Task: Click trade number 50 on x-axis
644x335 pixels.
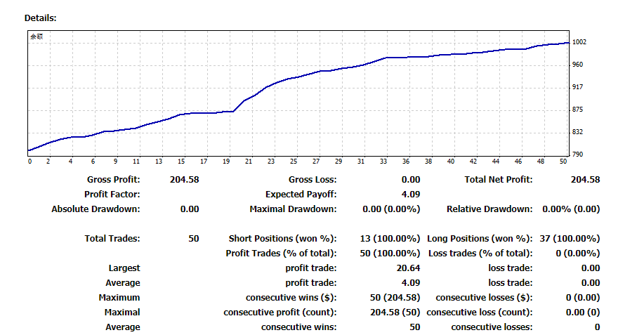Action: [563, 162]
